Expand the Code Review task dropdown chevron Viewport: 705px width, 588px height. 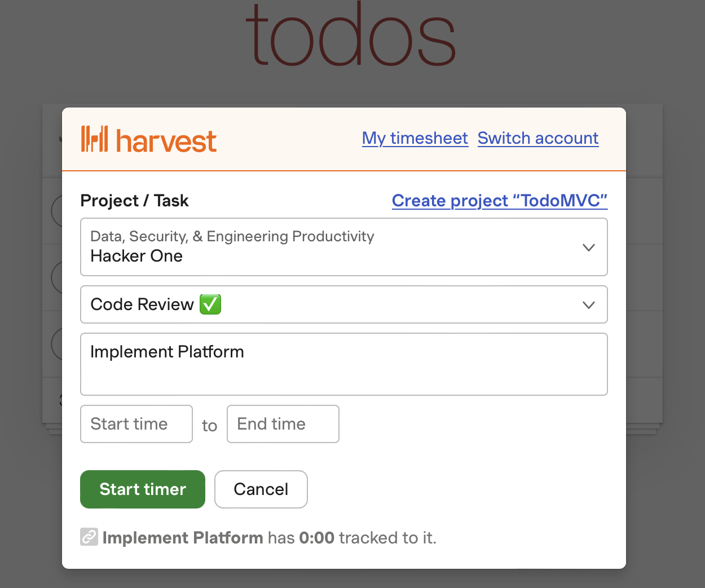[588, 305]
